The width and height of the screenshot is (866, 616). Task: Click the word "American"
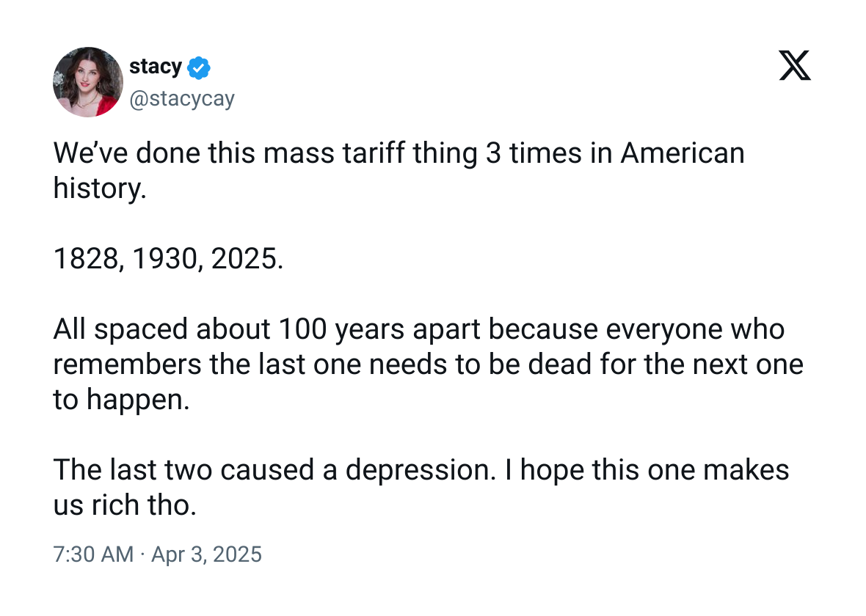click(x=683, y=153)
